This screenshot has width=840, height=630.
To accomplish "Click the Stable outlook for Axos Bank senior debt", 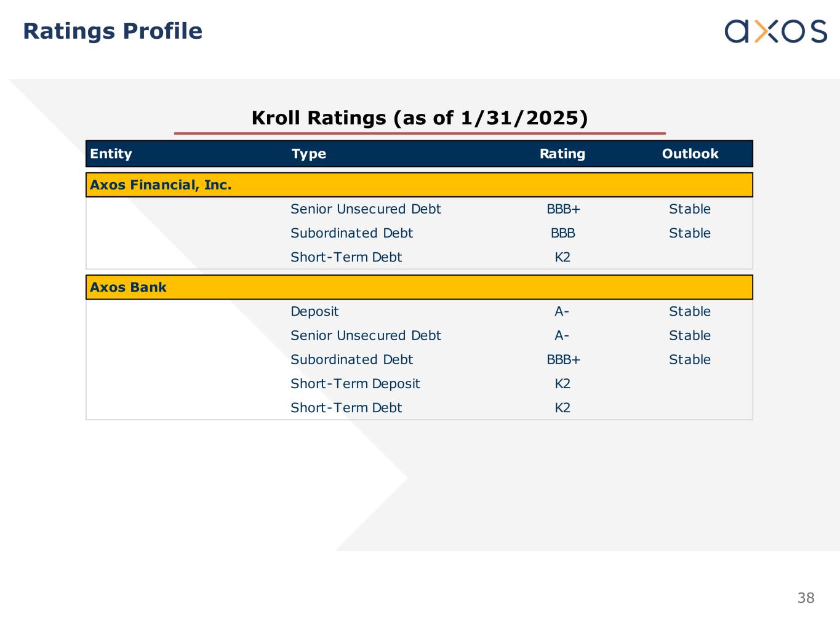I will (x=690, y=336).
